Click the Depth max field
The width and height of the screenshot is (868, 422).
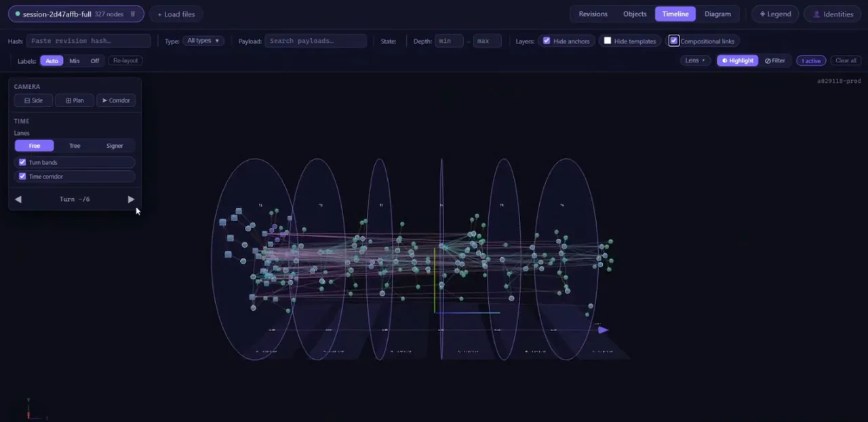click(487, 41)
